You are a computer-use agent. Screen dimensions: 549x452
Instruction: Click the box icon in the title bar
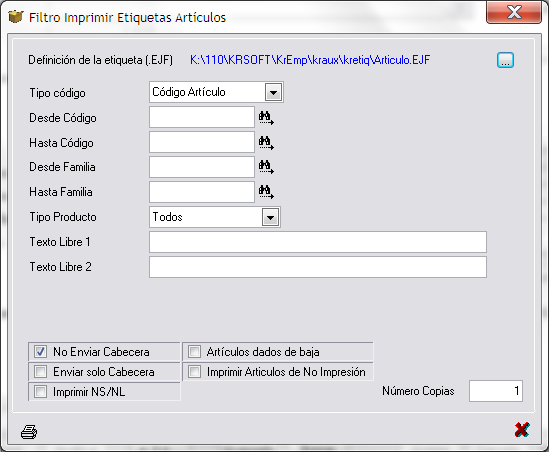(15, 16)
